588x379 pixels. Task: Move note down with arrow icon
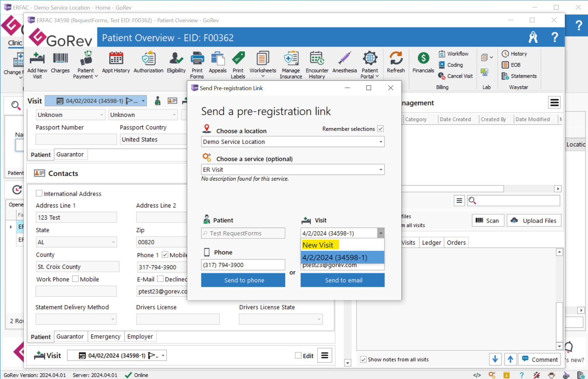coord(495,359)
